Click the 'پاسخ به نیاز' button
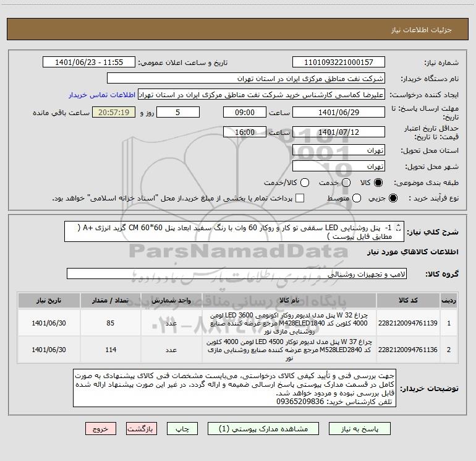This screenshot has width=476, height=461. [360, 428]
